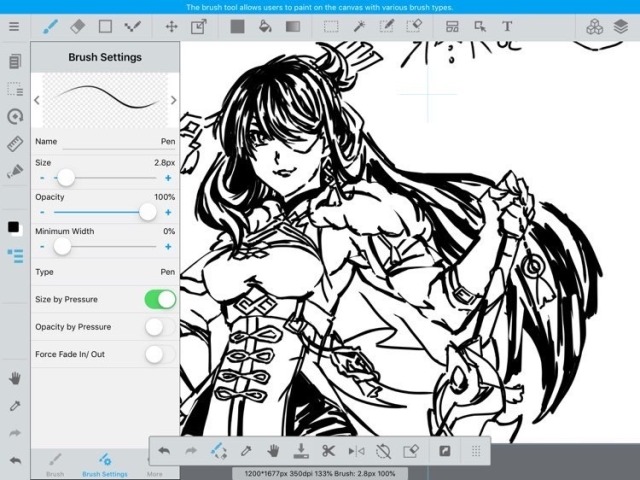This screenshot has height=480, width=640.
Task: Click the black foreground color swatch
Action: point(13,227)
